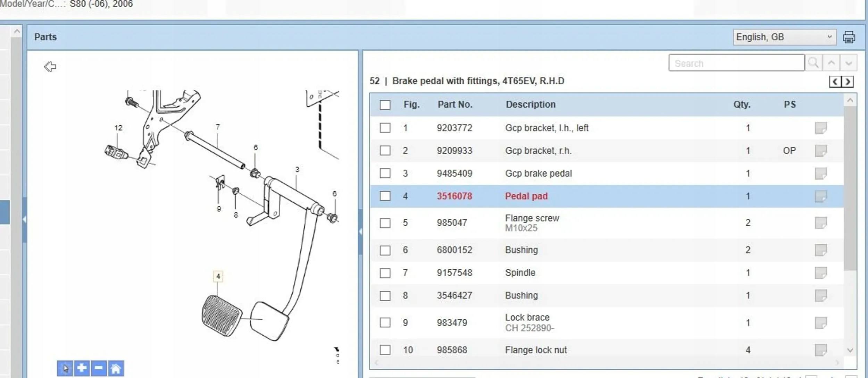
Task: Tick the checkbox for the Spindle row
Action: click(x=385, y=273)
